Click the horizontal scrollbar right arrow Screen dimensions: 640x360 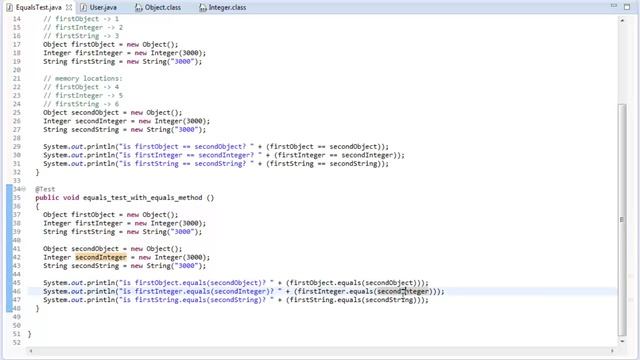click(x=612, y=351)
